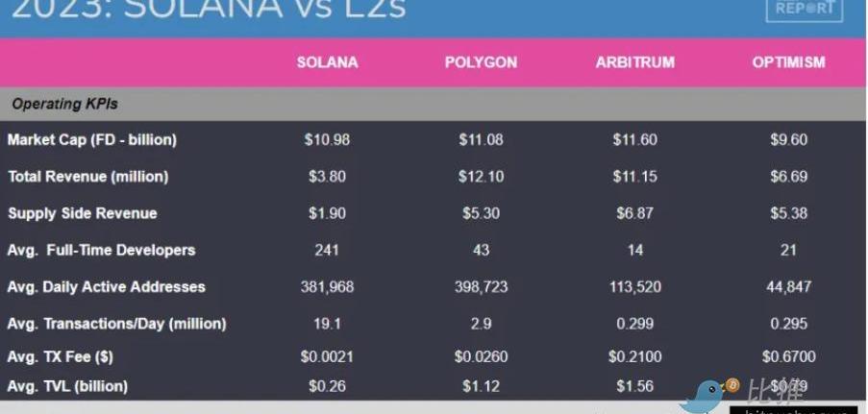
Task: Click the Avg. TX Fee ($) label
Action: pos(61,357)
